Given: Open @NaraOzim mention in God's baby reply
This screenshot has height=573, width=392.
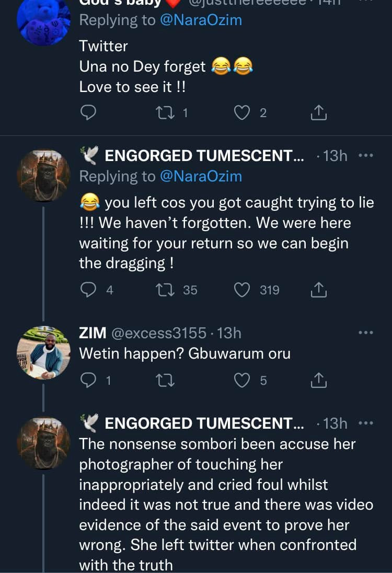Looking at the screenshot, I should 201,20.
